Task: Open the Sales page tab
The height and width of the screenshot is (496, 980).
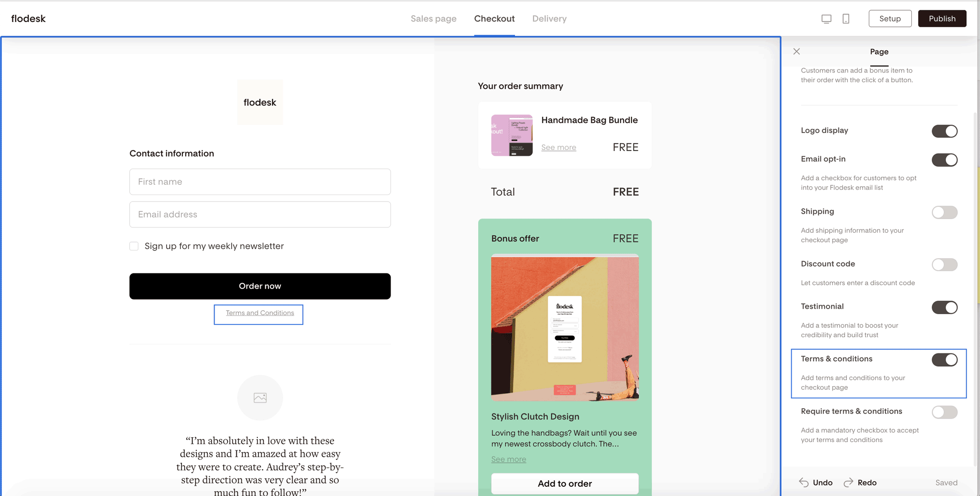Action: coord(433,19)
